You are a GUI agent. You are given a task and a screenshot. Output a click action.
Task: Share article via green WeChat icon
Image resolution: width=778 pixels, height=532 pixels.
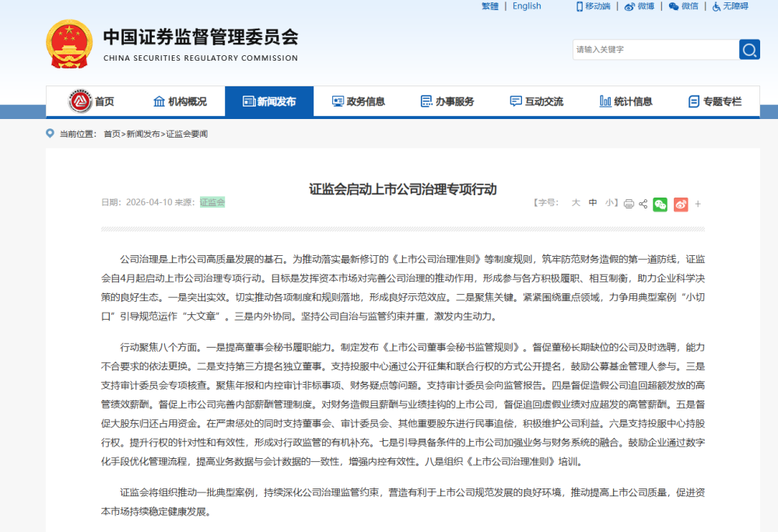pos(661,204)
